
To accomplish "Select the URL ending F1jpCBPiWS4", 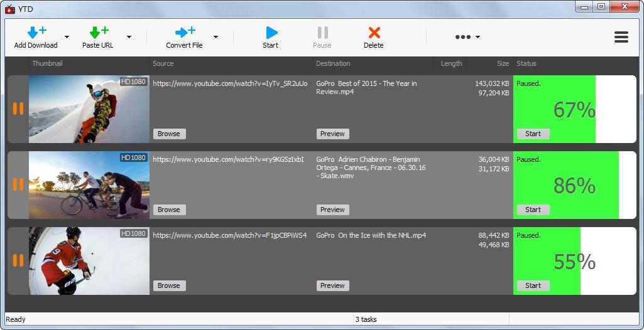I will 229,235.
